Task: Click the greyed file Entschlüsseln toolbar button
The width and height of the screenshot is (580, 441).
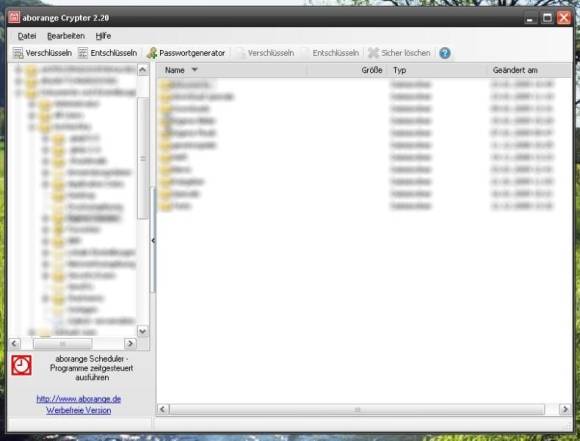Action: [331, 53]
